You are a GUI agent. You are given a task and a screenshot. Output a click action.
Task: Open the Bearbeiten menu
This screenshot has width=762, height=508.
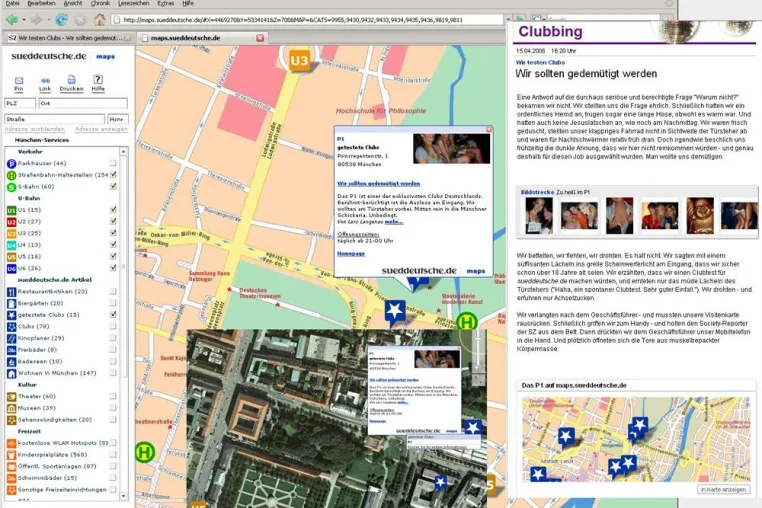pyautogui.click(x=41, y=3)
